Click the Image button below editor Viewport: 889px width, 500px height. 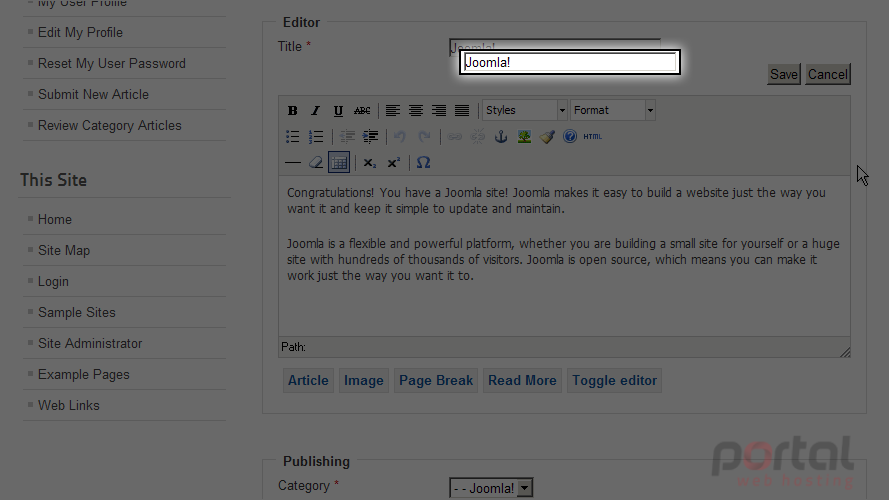(x=363, y=380)
